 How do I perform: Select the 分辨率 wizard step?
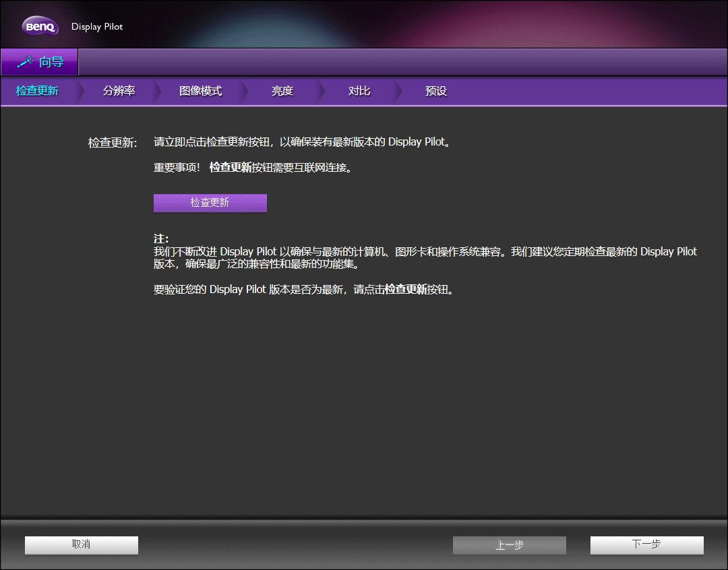[119, 90]
